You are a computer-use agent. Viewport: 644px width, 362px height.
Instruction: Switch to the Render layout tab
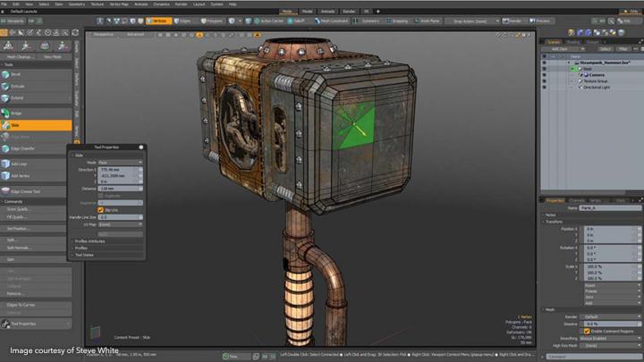coord(349,12)
